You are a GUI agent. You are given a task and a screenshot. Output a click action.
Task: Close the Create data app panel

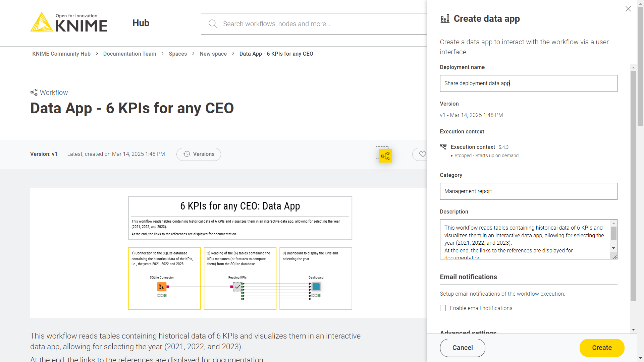[x=628, y=9]
